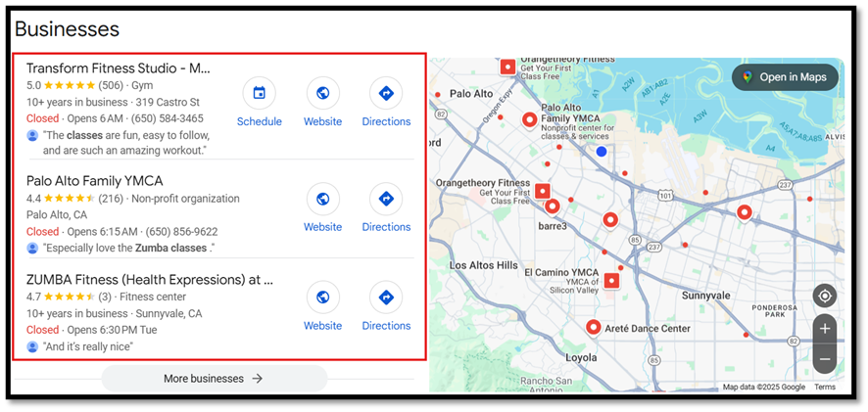This screenshot has height=412, width=868.
Task: Click the Google Maps pin logo icon
Action: [x=747, y=77]
